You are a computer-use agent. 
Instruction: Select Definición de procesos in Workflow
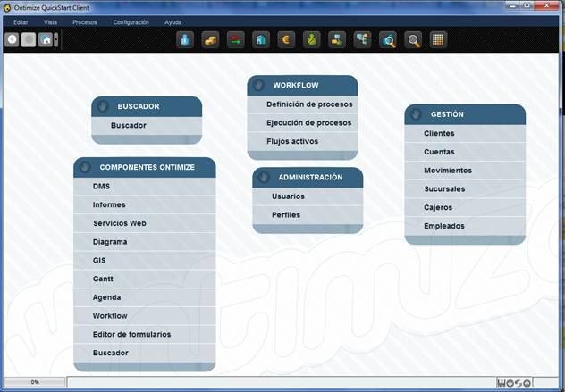pos(308,104)
